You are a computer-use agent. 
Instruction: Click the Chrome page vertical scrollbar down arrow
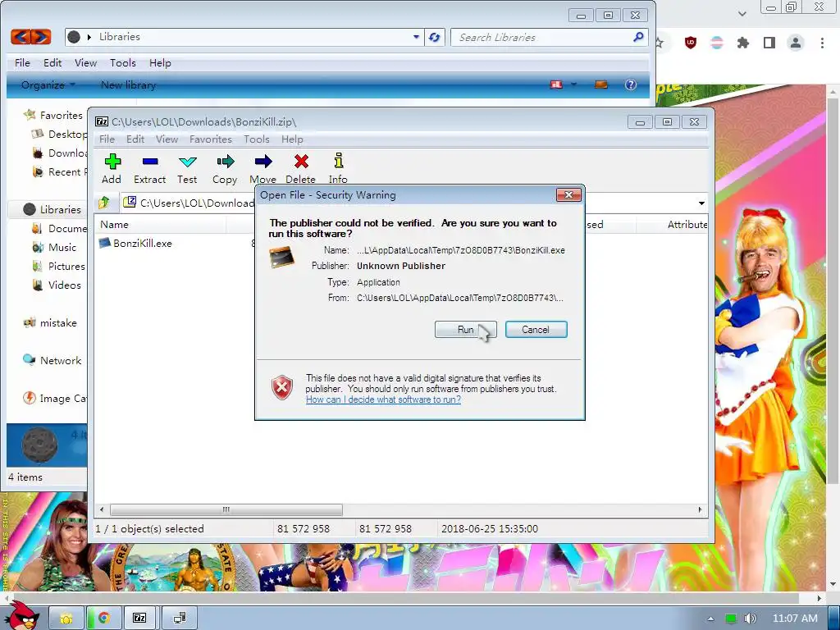point(833,584)
